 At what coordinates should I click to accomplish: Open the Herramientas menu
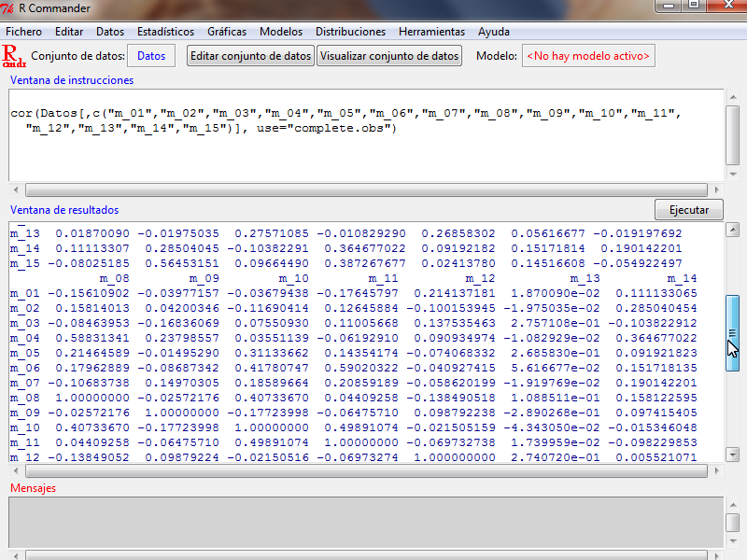pos(431,32)
